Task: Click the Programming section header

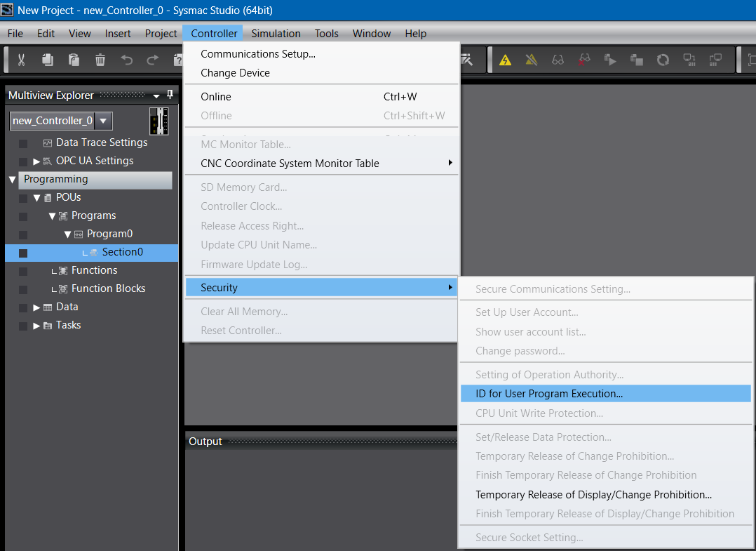Action: pos(95,180)
